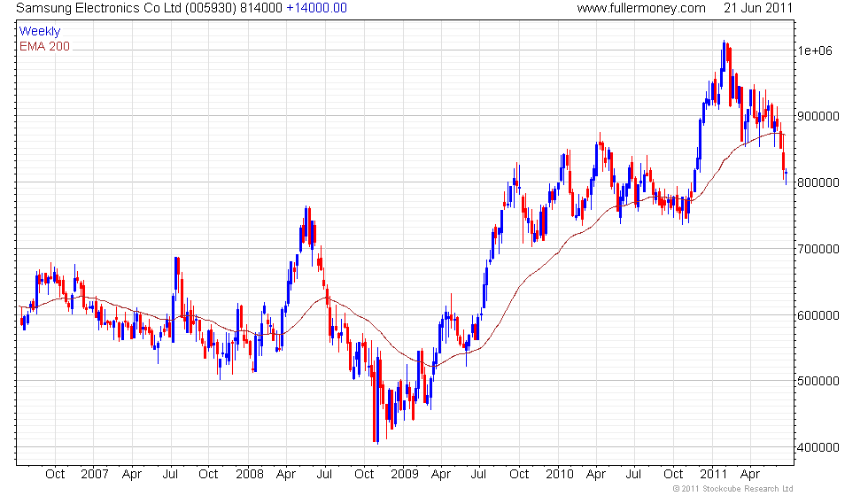Screen dimensions: 868x496
Task: Select the Weekly interval label
Action: (x=40, y=31)
